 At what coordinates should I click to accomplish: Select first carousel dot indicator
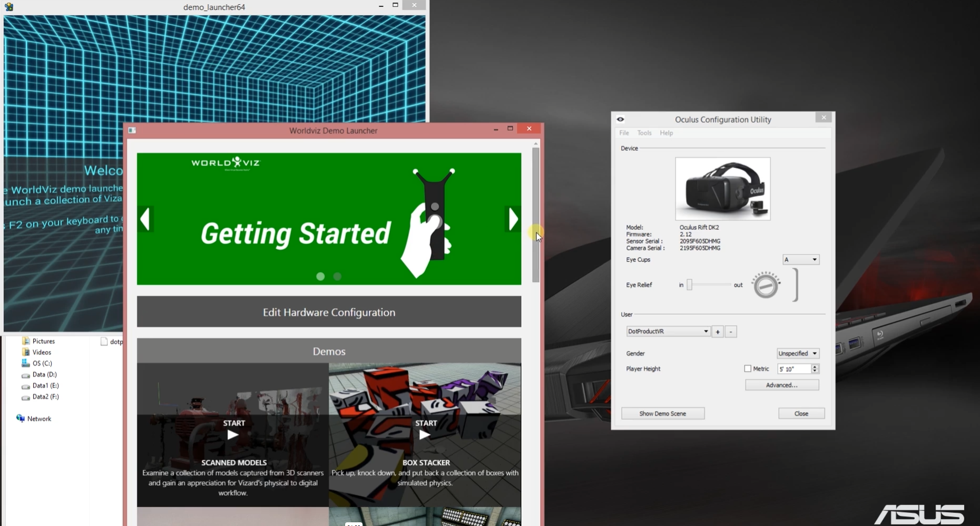coord(320,276)
